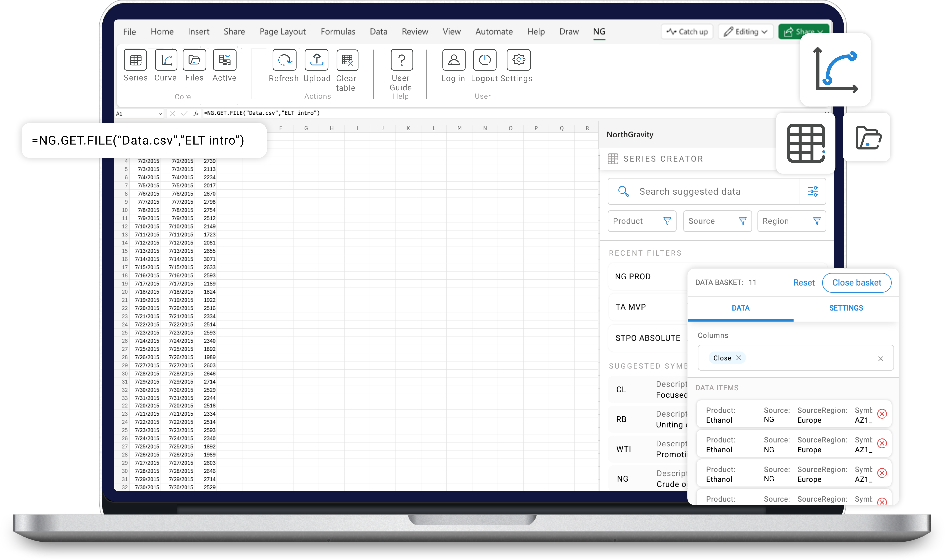Open the Automate ribbon tab
This screenshot has height=560, width=945.
494,32
